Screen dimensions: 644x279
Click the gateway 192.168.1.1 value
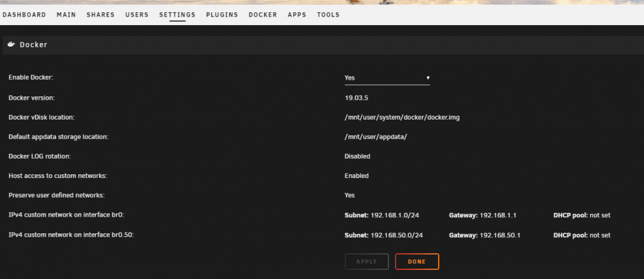pos(498,215)
